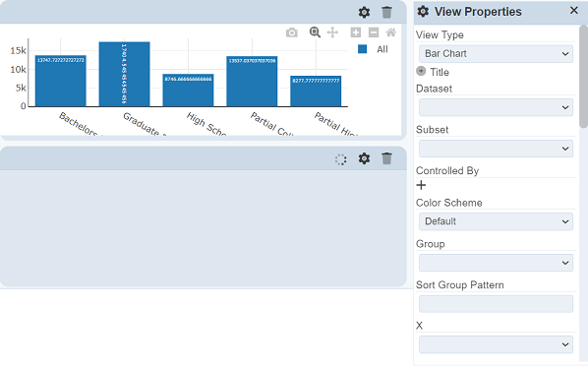
Task: Add a Controlled By entry with plus
Action: pos(421,185)
